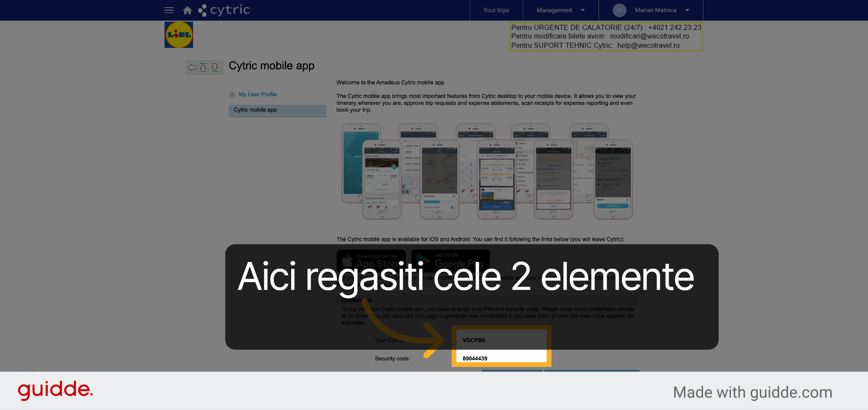
Task: Select Cytric mobile app sidebar item
Action: (277, 110)
